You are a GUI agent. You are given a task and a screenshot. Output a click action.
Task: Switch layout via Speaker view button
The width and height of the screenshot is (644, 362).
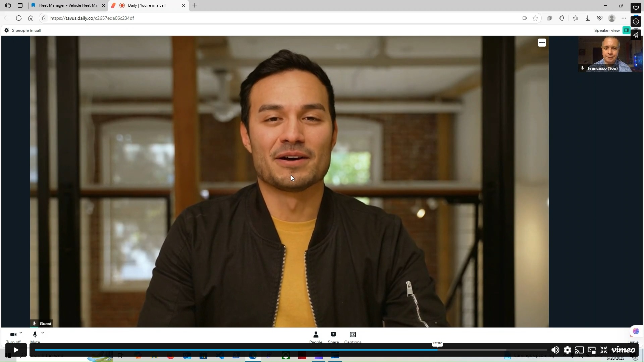pos(626,30)
